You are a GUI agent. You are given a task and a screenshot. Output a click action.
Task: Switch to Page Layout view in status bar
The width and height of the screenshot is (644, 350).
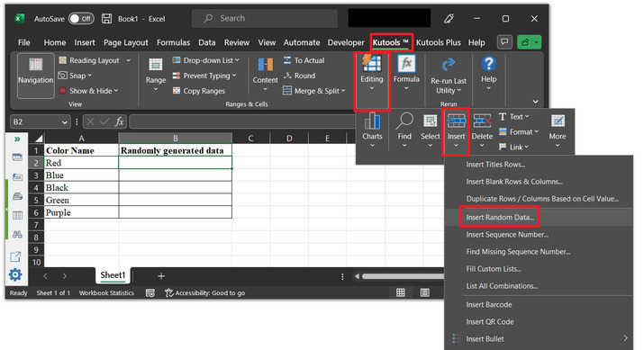(x=424, y=292)
